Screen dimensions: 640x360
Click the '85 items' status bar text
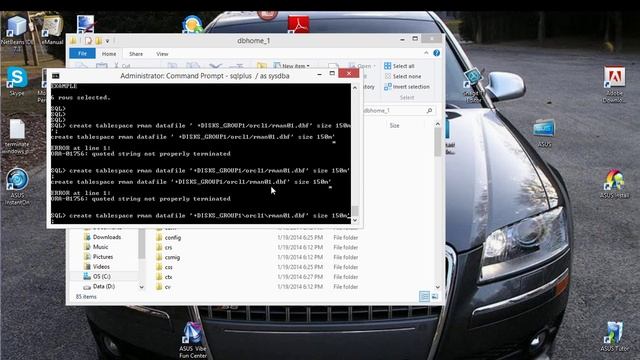86,297
